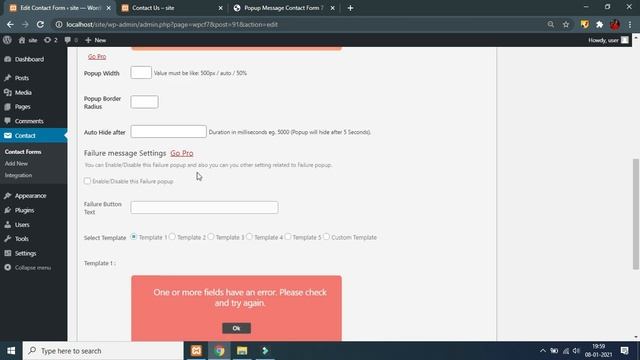
Task: Open Integration submenu
Action: (x=18, y=175)
